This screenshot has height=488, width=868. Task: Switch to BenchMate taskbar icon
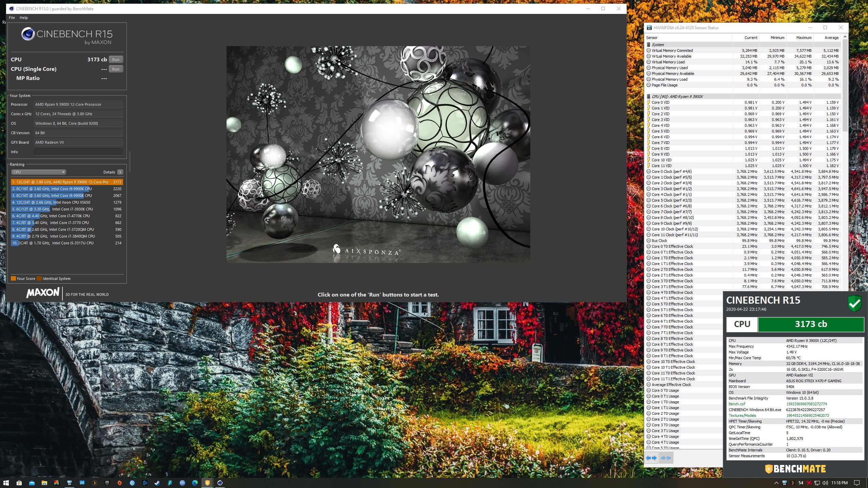point(207,483)
